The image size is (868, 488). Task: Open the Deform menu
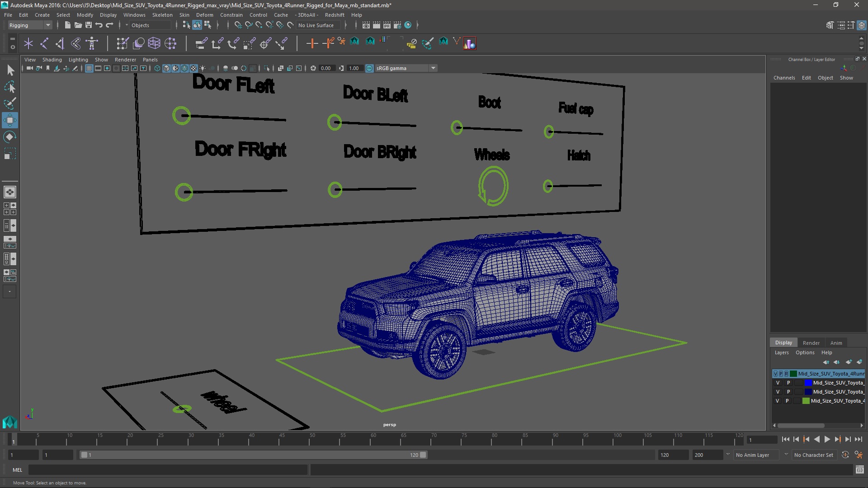[x=204, y=15]
